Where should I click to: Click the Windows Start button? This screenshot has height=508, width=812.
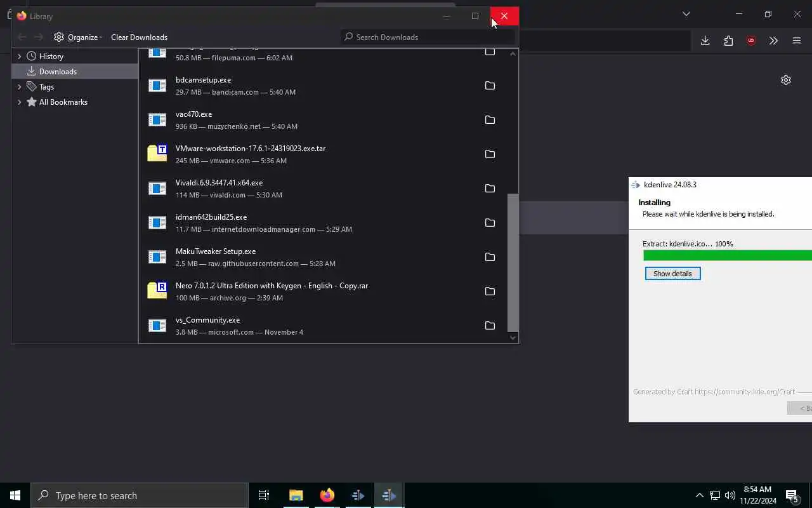[x=15, y=495]
